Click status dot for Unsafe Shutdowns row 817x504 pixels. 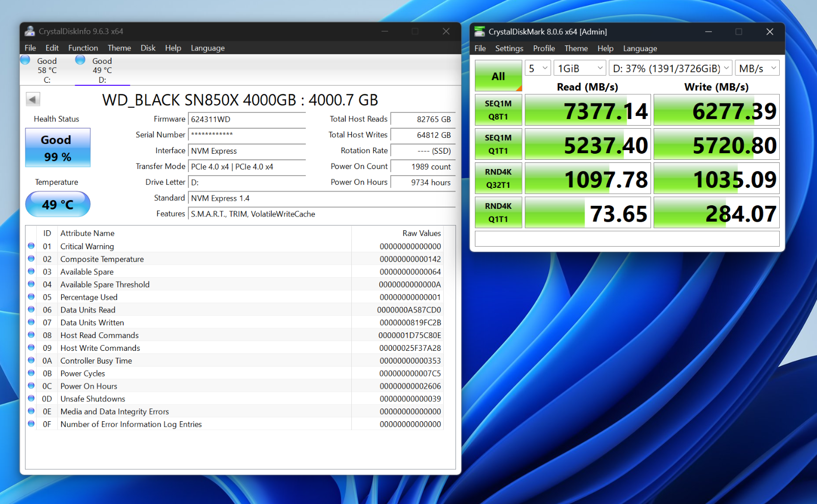tap(31, 398)
